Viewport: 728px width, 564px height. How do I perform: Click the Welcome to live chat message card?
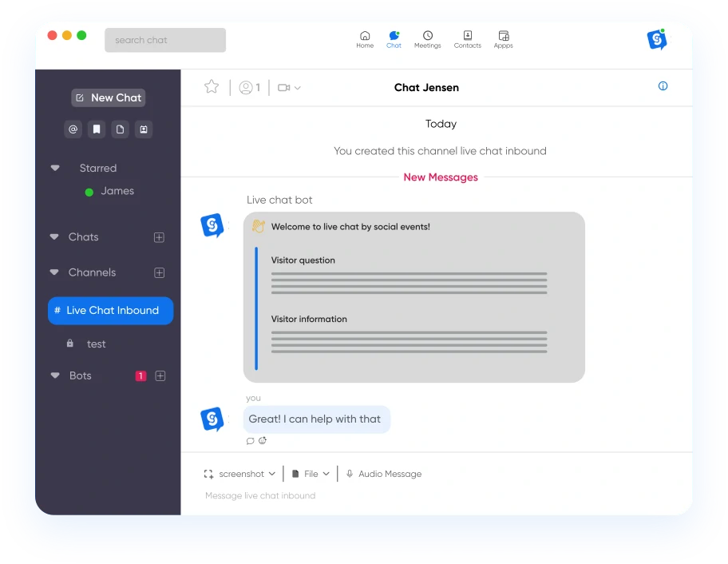point(414,297)
